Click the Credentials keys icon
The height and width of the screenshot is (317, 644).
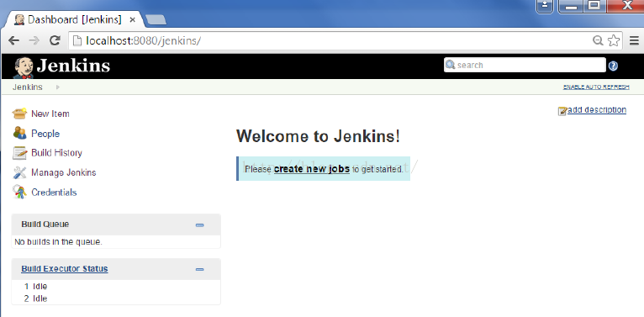click(19, 193)
